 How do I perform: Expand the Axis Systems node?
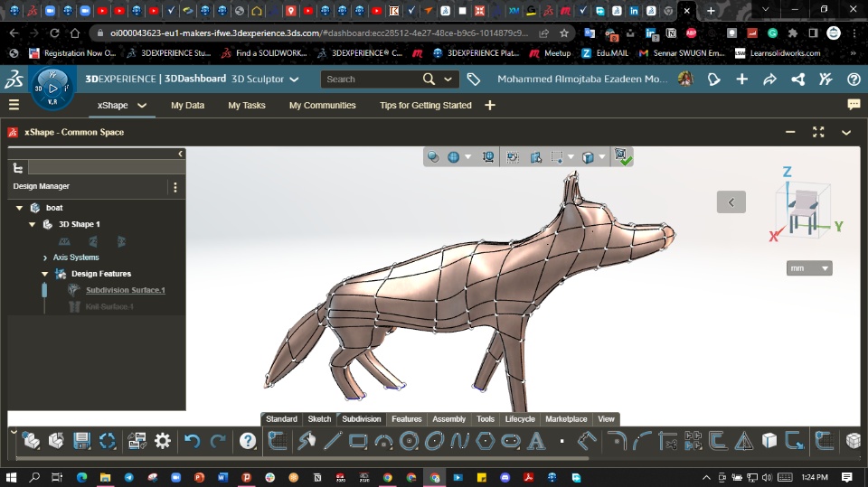click(x=45, y=258)
